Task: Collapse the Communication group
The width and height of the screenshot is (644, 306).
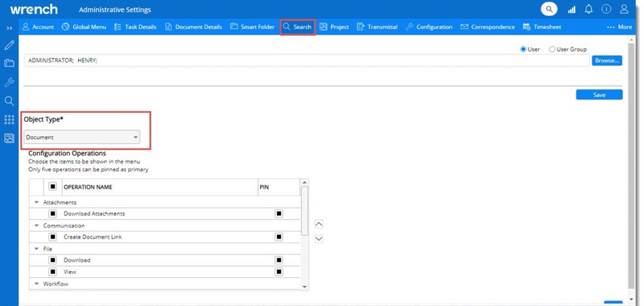Action: coord(36,226)
